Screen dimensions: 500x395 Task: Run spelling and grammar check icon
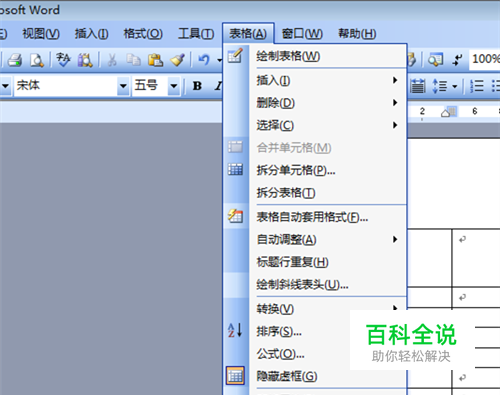(63, 60)
